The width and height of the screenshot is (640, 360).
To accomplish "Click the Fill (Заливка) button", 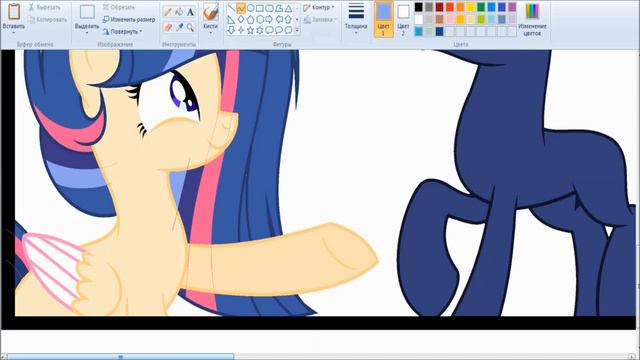I will 320,19.
